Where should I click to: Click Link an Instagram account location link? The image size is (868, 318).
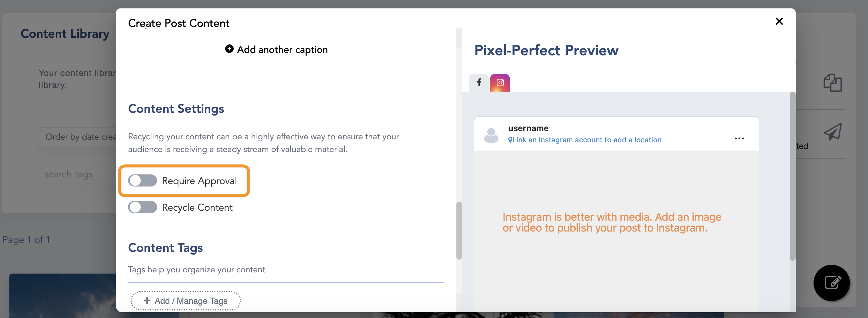587,140
